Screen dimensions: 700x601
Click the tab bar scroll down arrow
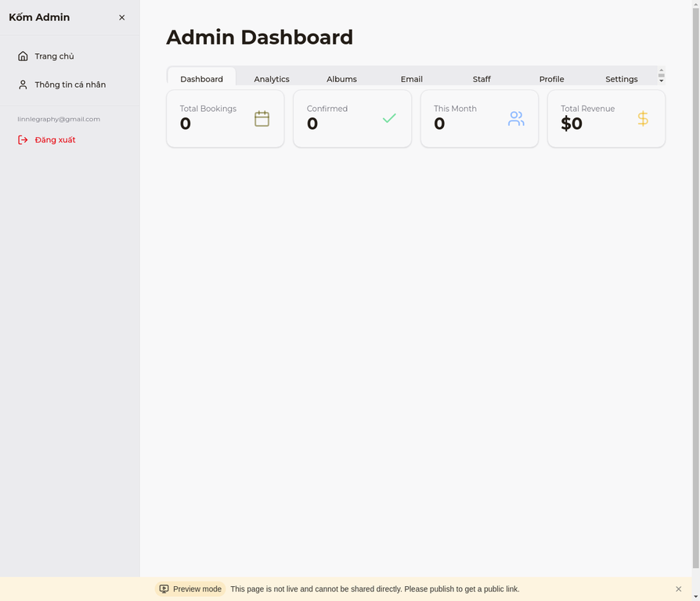point(662,81)
